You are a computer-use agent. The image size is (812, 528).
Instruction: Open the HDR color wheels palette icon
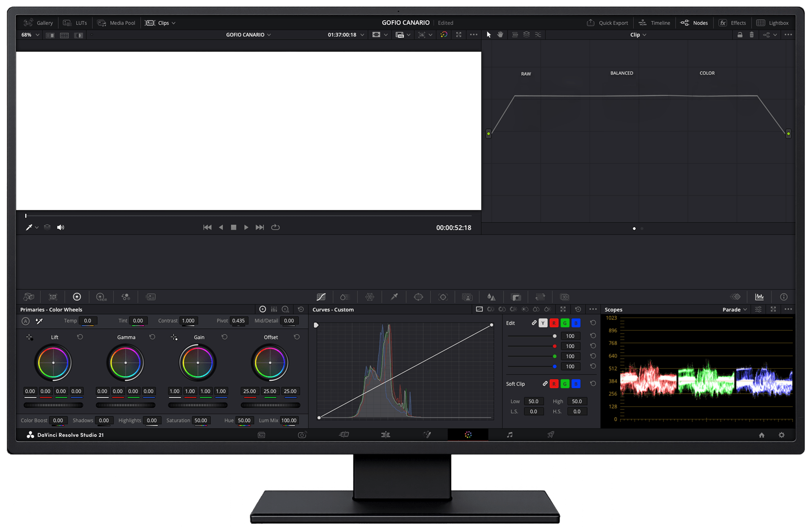(101, 297)
